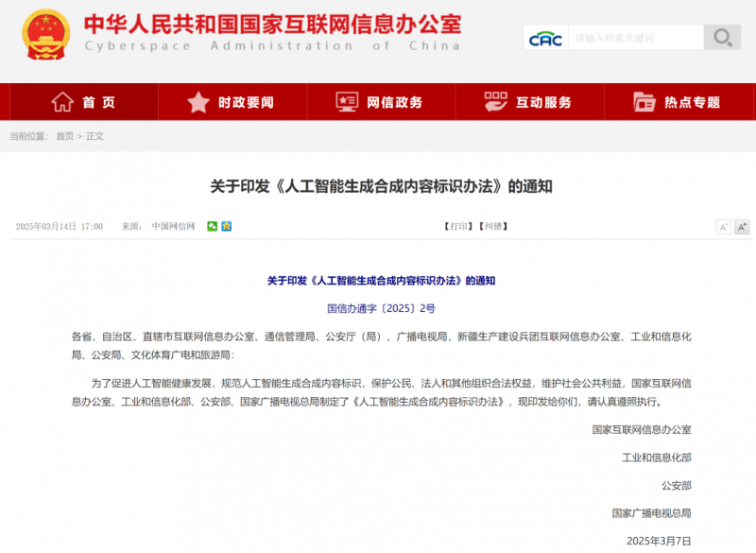
Task: Click the folder icon beside 热点专题
Action: coord(646,102)
